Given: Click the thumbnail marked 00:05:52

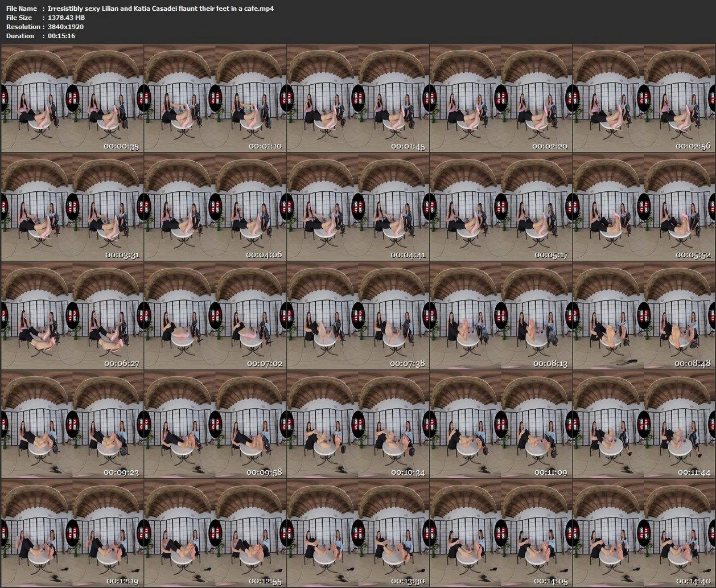Looking at the screenshot, I should point(644,207).
